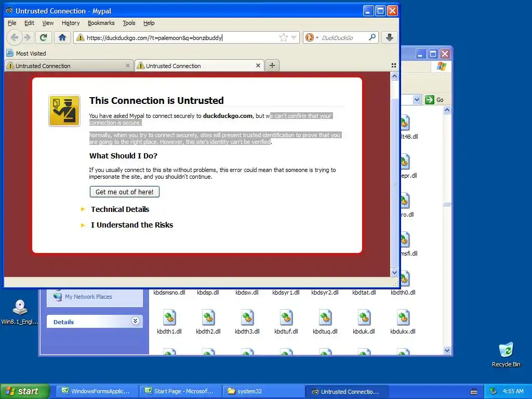Switch to the system32 taskbar item
The image size is (532, 399).
pos(263,391)
